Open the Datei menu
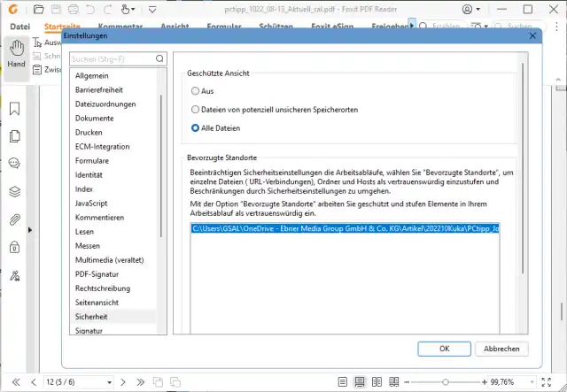Viewport: 567px width, 392px height. click(x=19, y=27)
